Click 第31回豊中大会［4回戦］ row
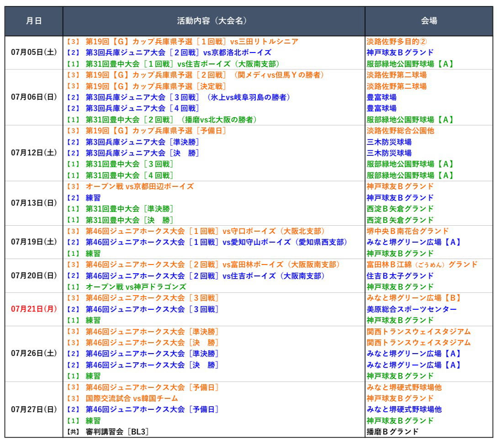The height and width of the screenshot is (445, 504). [x=120, y=175]
